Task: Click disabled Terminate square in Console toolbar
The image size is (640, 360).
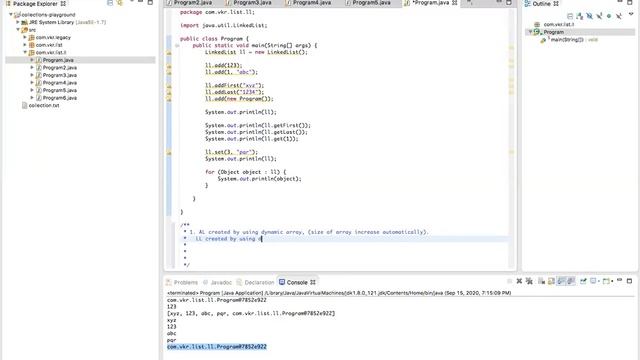Action: (x=509, y=281)
